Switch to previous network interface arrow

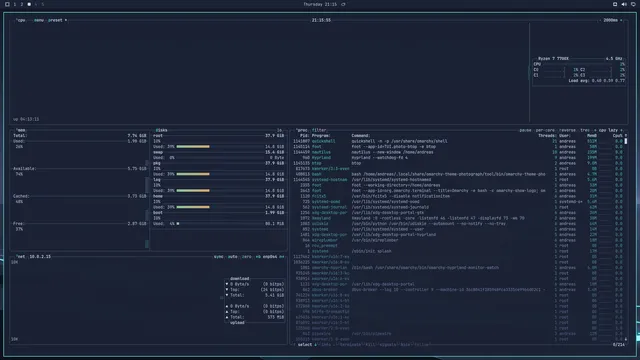(x=258, y=257)
